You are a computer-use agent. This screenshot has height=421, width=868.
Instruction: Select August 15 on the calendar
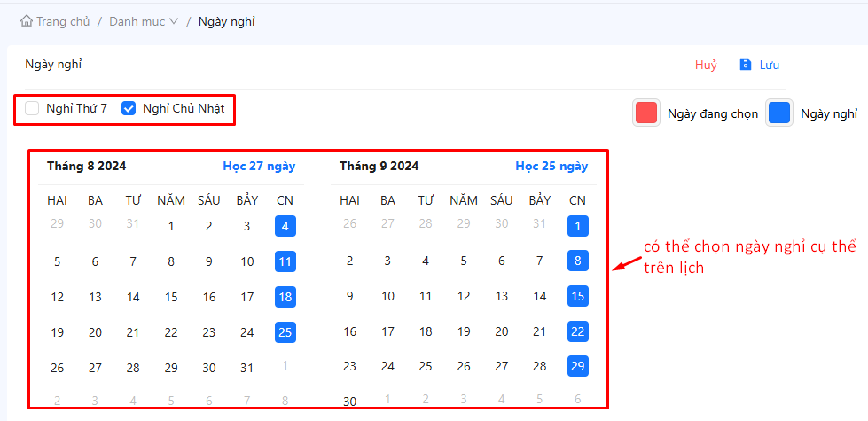point(171,297)
